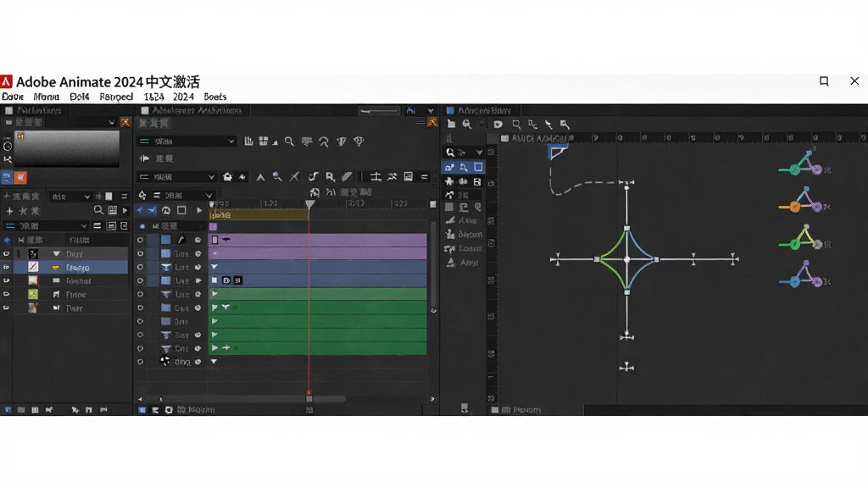Viewport: 868px width, 488px height.
Task: Click the shield-shaped icon ending the upper timeline toolbar
Action: 359,141
